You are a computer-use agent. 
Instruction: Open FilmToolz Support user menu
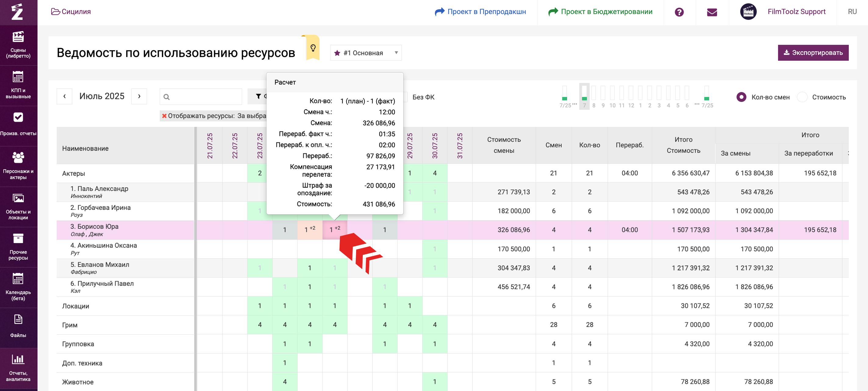click(796, 12)
